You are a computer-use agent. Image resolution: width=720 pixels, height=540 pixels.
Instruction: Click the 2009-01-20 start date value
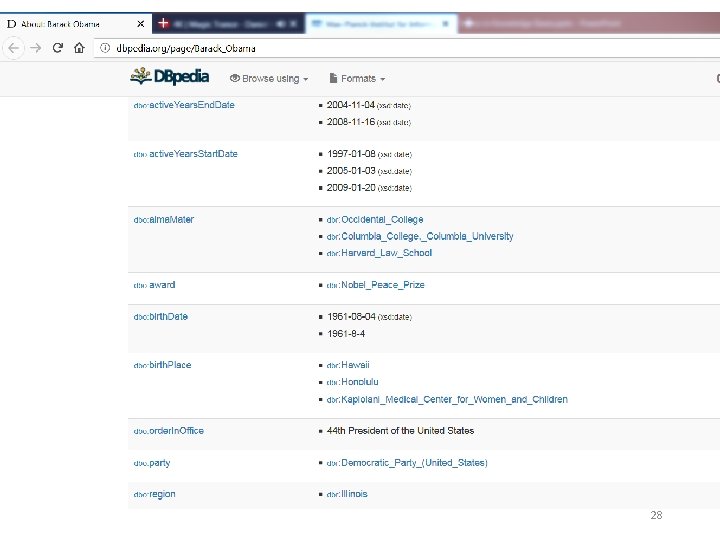tap(351, 188)
